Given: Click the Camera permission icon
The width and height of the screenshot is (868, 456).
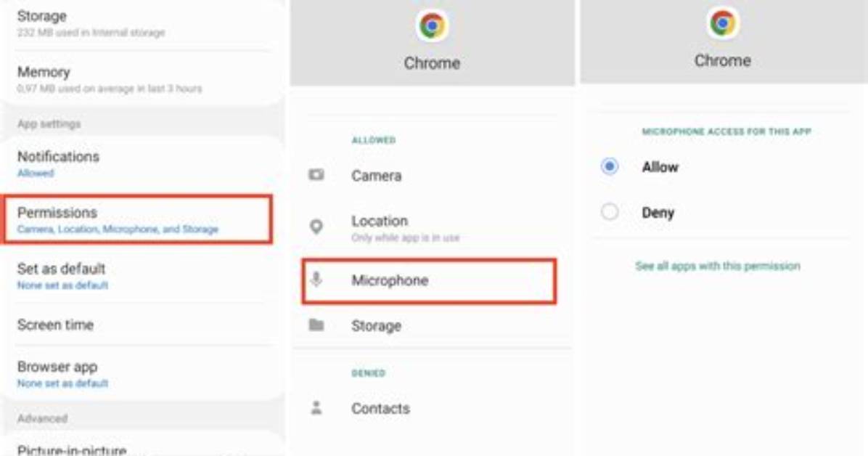Looking at the screenshot, I should [316, 175].
